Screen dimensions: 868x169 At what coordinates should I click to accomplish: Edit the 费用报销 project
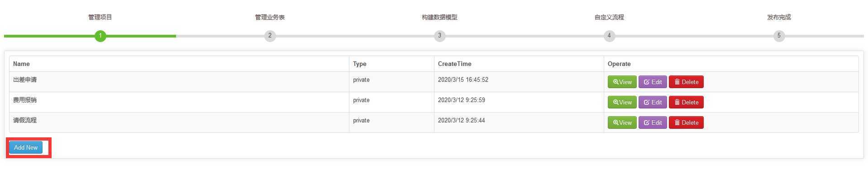653,102
